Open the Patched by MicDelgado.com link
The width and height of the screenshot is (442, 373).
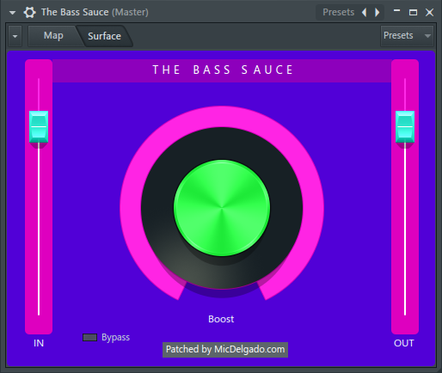225,349
